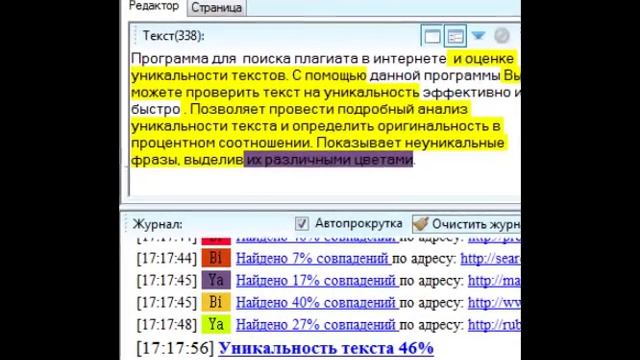The height and width of the screenshot is (360, 640).
Task: Click timestamp [17:17:56]
Action: pyautogui.click(x=175, y=348)
